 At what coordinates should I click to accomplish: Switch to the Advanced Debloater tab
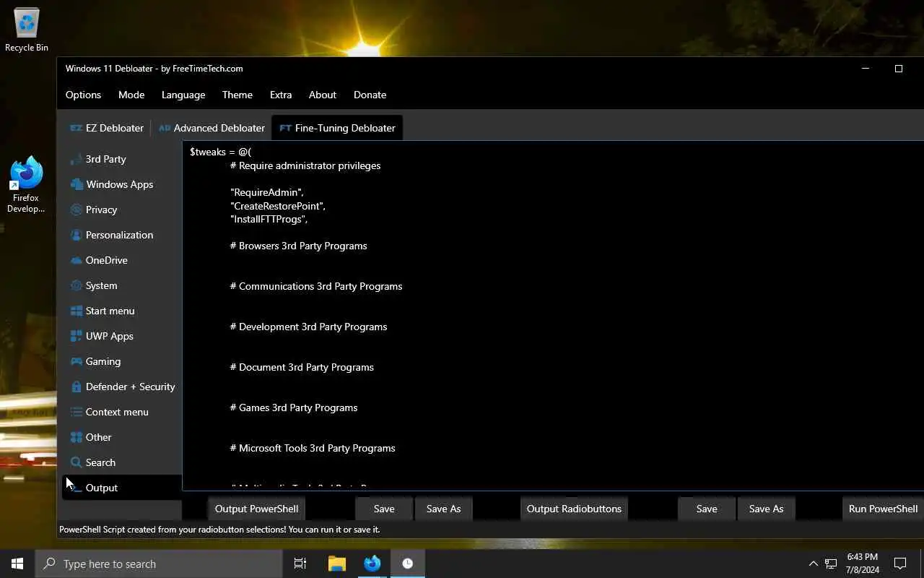coord(212,128)
